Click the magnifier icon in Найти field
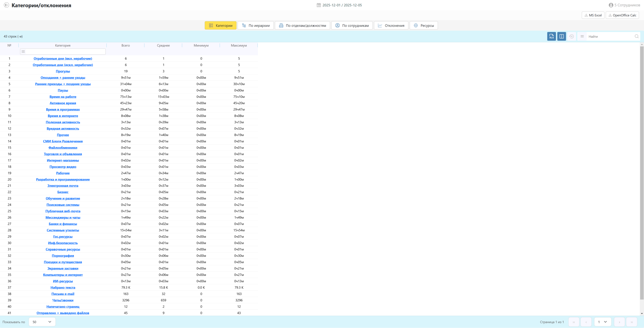The image size is (644, 328). pos(636,36)
